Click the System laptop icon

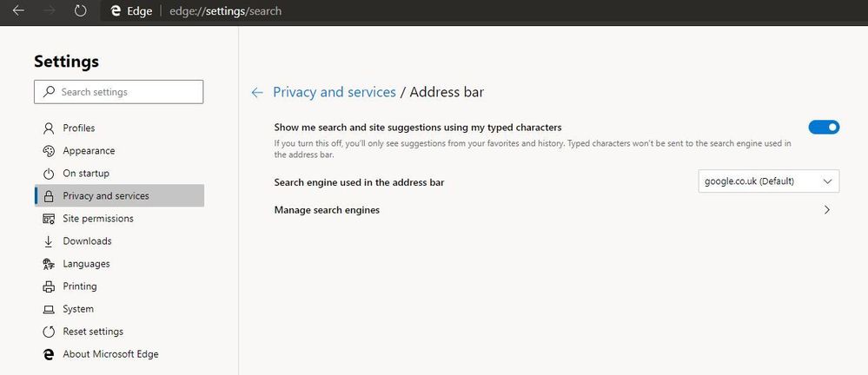click(x=49, y=310)
